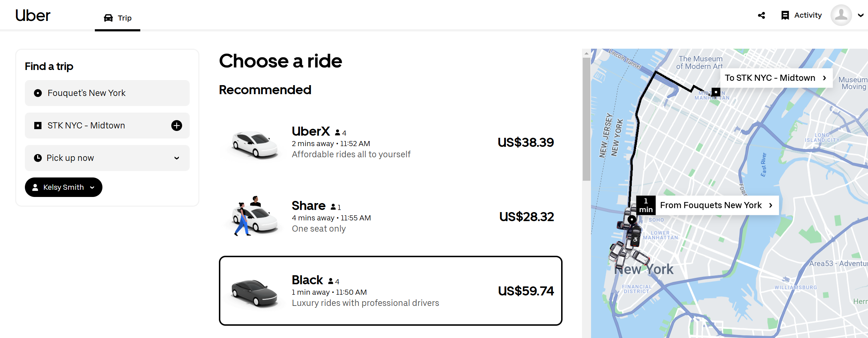Click the To STK NYC - Midtown label

[x=776, y=78]
